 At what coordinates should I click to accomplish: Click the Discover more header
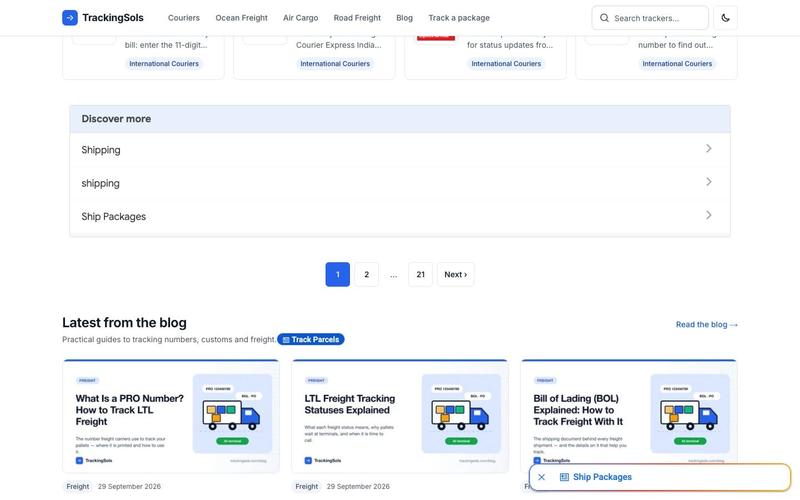point(400,119)
